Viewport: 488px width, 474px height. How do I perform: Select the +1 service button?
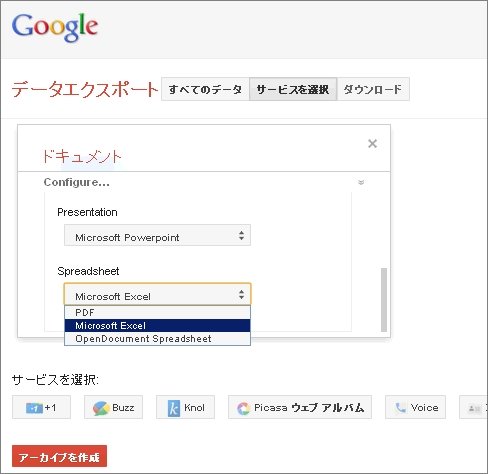(x=41, y=407)
